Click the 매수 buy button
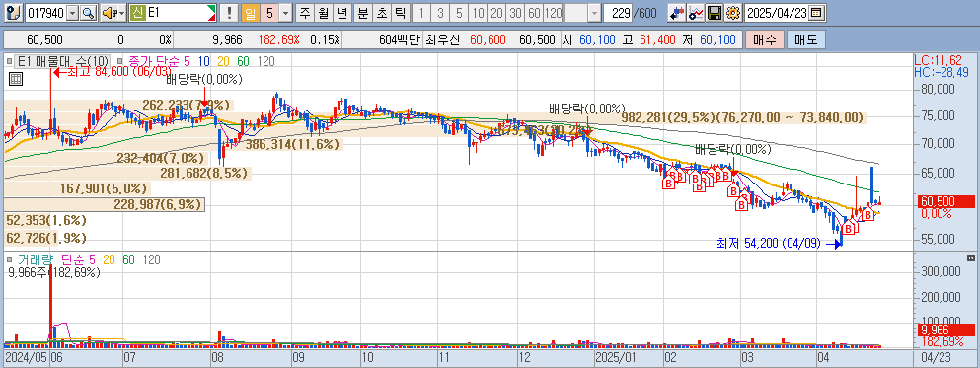 click(765, 40)
